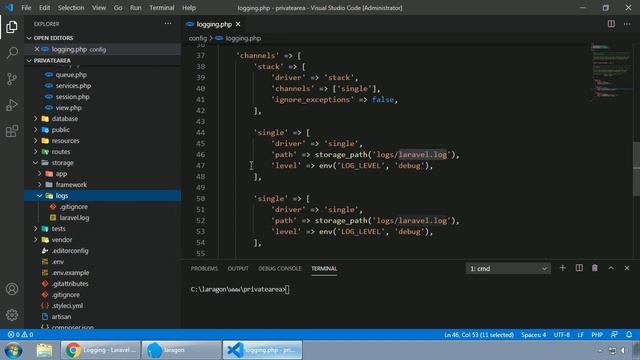Collapse the PRIVATEAREA folder section
Image resolution: width=640 pixels, height=360 pixels.
click(29, 60)
